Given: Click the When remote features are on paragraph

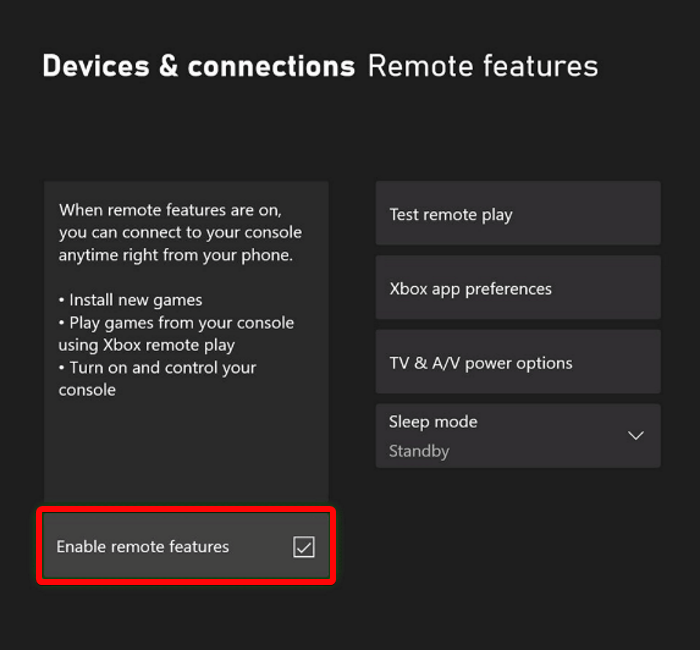Looking at the screenshot, I should pos(180,233).
